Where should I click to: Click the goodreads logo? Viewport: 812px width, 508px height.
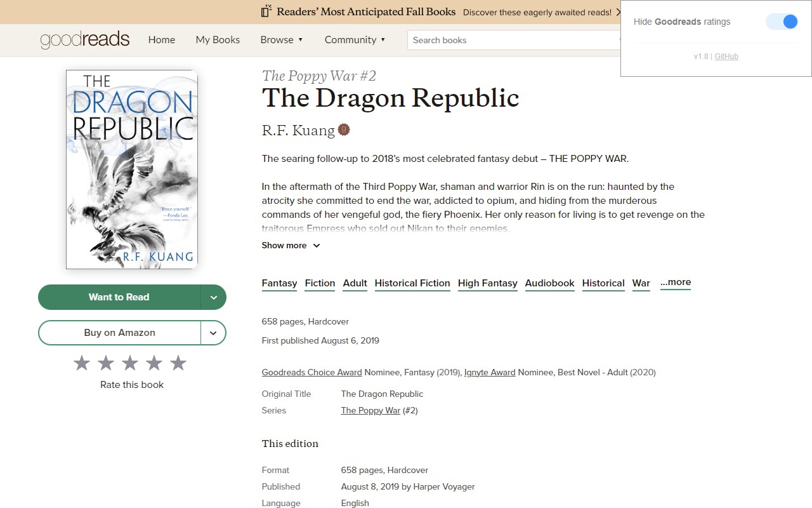pos(84,39)
